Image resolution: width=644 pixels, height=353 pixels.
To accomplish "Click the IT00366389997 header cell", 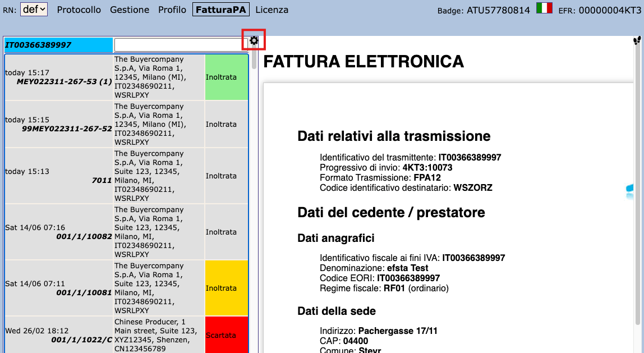I will click(x=56, y=45).
